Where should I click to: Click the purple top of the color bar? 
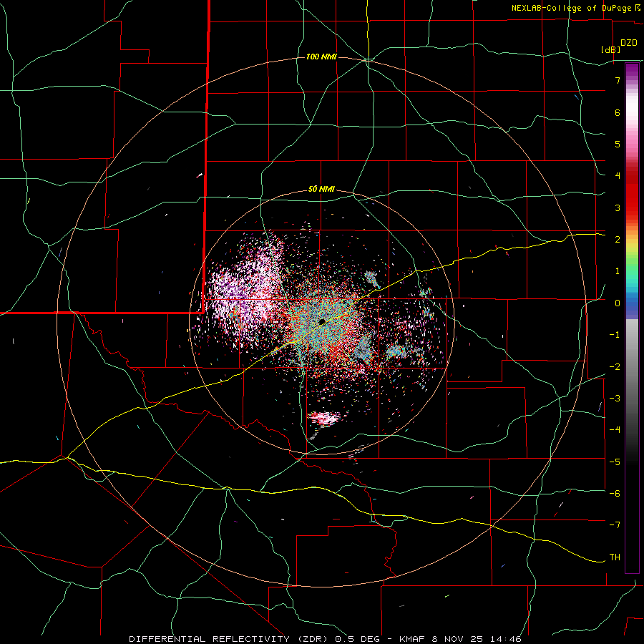pos(632,70)
